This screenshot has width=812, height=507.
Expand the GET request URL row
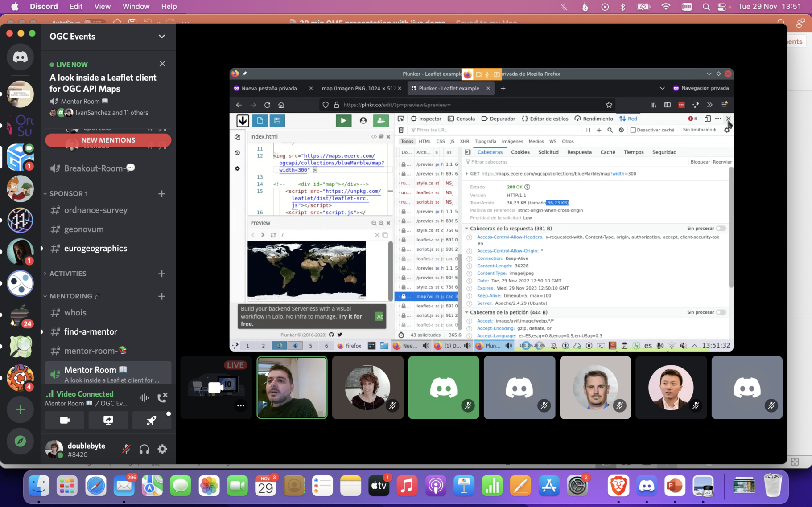466,174
